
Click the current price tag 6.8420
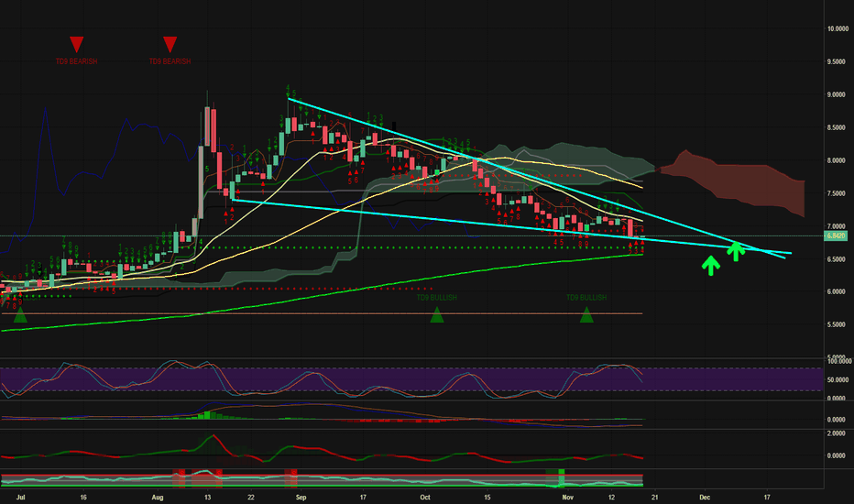[836, 236]
